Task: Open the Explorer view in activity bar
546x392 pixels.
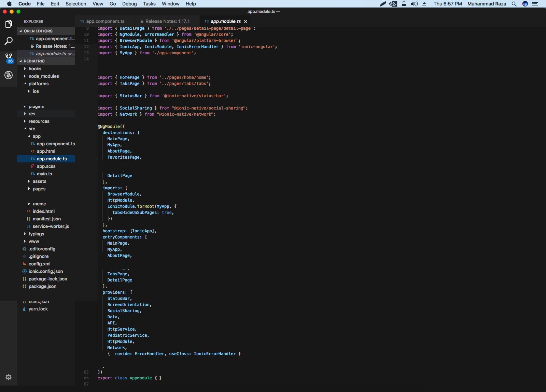Action: pos(9,24)
